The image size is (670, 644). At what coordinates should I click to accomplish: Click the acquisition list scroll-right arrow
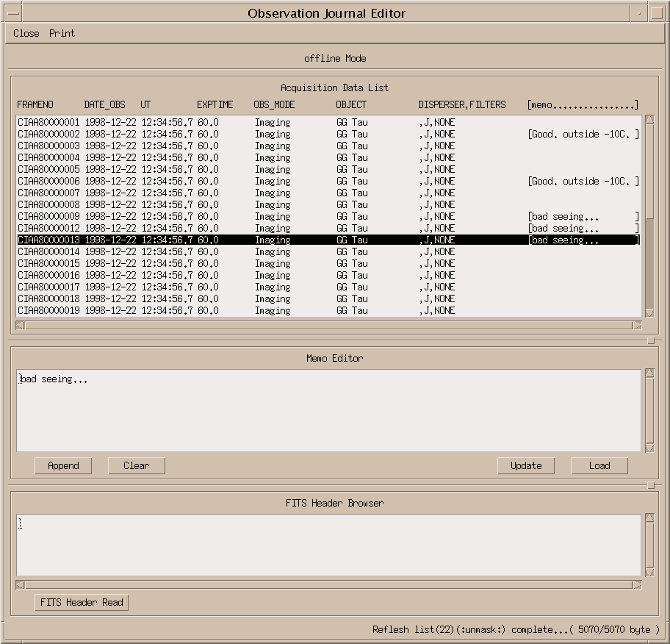click(637, 325)
